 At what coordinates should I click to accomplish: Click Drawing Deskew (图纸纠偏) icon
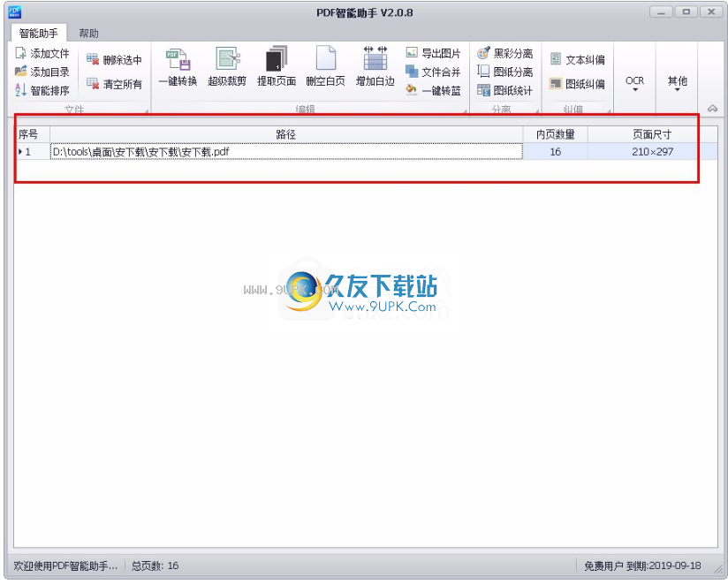click(x=556, y=84)
